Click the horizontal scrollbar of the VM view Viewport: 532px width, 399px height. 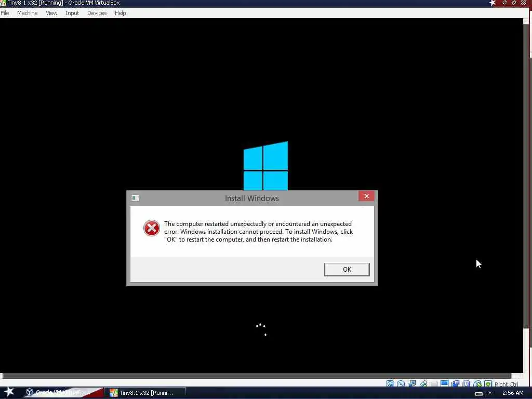[257, 376]
